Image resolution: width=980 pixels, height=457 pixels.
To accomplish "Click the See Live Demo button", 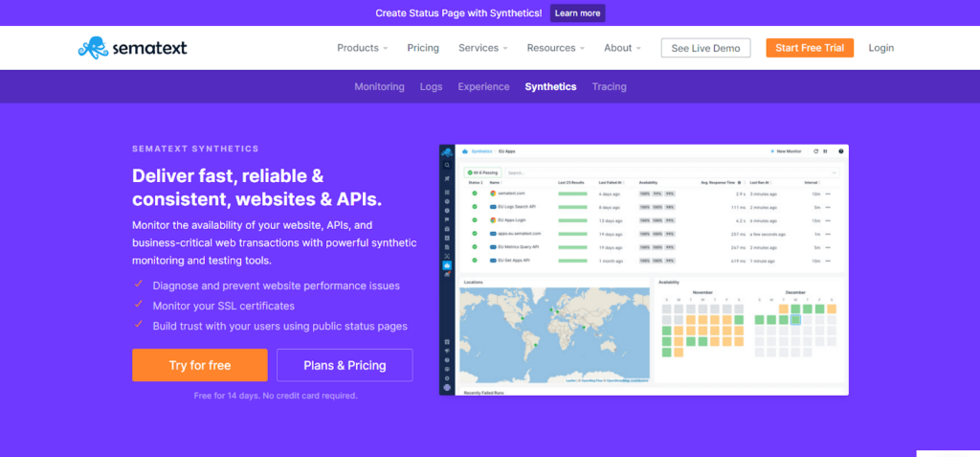I will (x=705, y=48).
